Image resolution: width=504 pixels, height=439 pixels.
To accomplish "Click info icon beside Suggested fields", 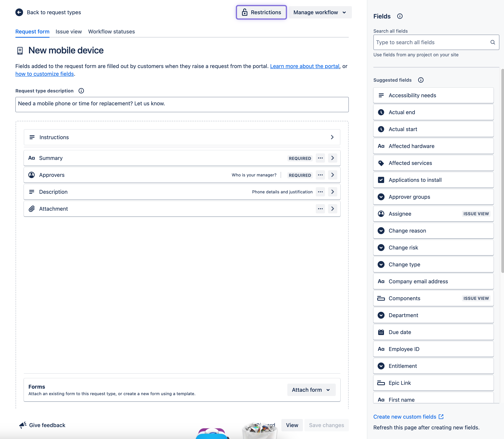I will point(421,80).
